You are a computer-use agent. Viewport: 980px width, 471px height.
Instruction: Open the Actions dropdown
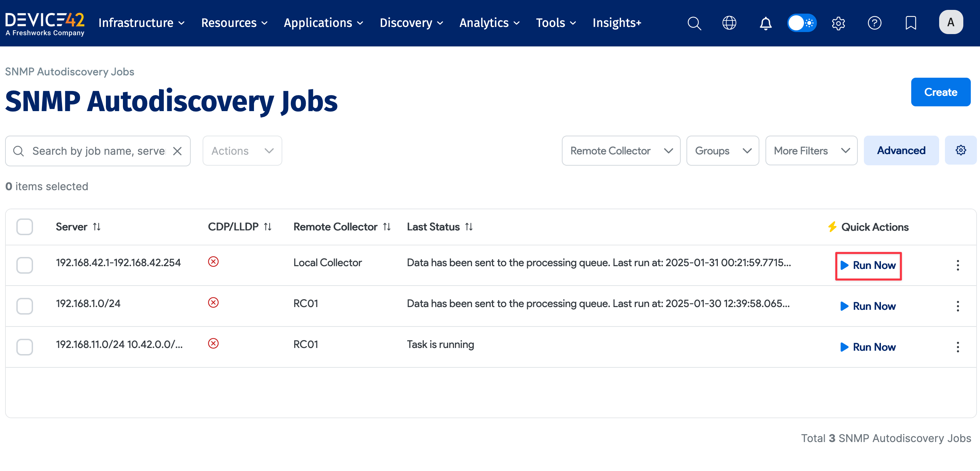pyautogui.click(x=242, y=150)
